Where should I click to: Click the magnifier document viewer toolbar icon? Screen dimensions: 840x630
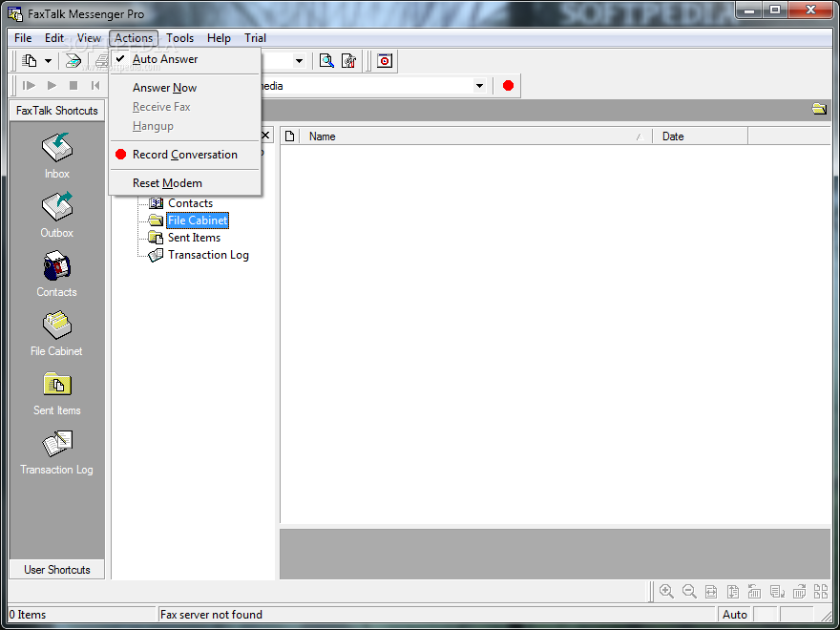pos(326,60)
